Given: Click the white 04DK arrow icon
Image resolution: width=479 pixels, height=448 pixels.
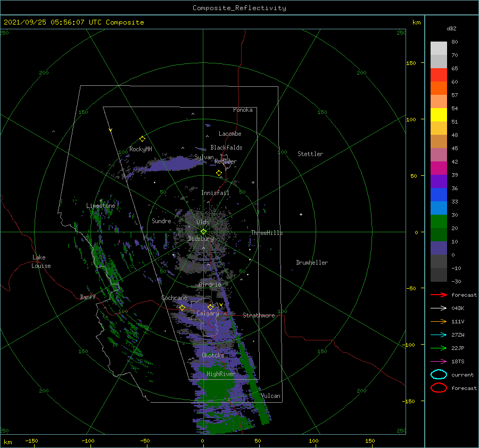Looking at the screenshot, I should coord(439,308).
